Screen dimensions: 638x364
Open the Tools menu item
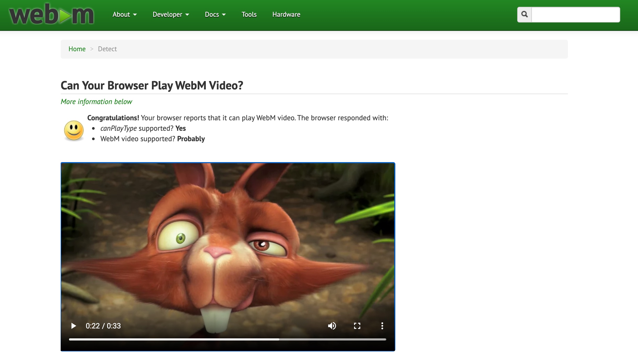pyautogui.click(x=249, y=15)
